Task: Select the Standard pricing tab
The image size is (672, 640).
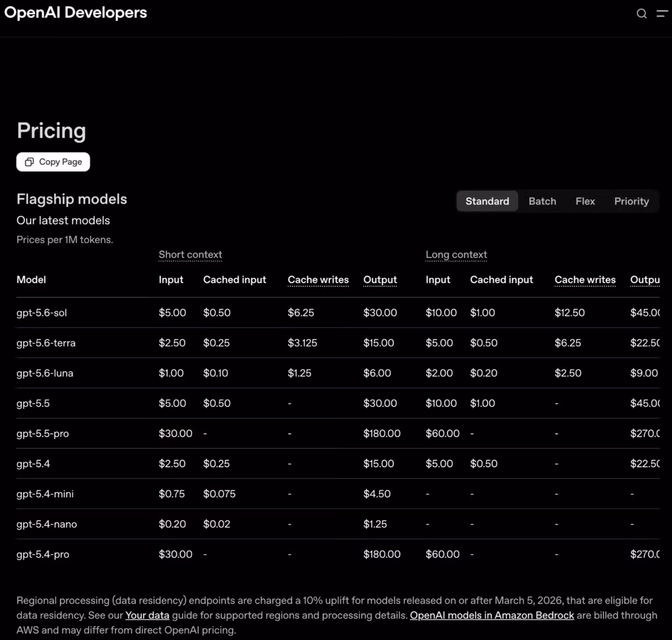Action: (487, 201)
